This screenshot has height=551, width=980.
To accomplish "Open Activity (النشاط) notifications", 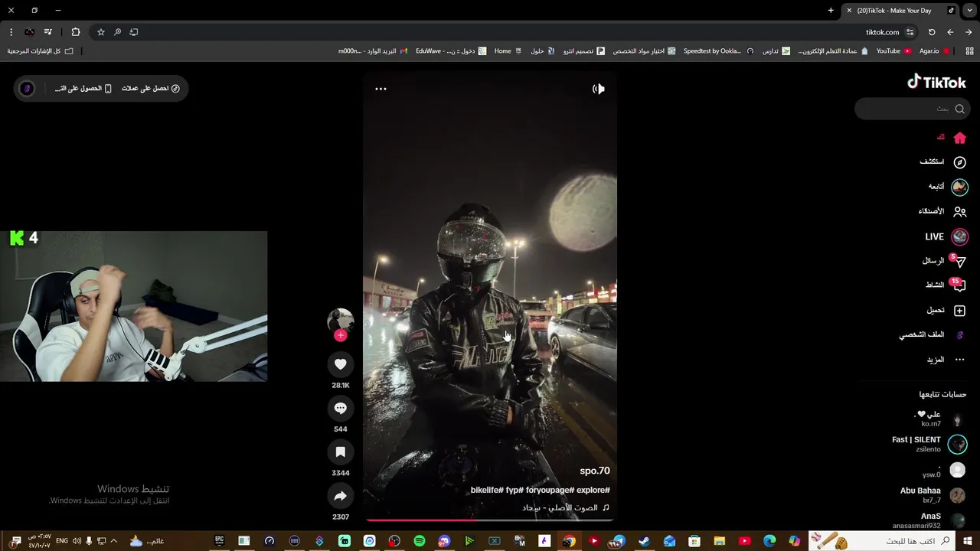I will click(946, 285).
